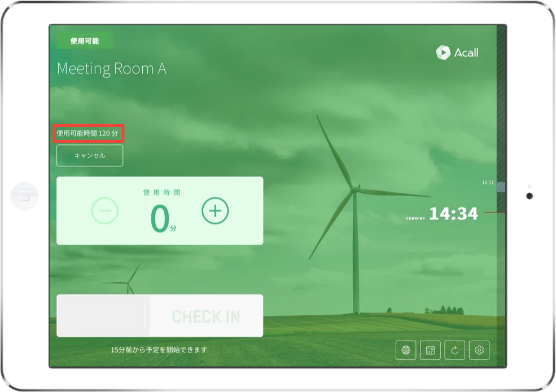Tap the Acall logo
The width and height of the screenshot is (556, 392).
[457, 52]
